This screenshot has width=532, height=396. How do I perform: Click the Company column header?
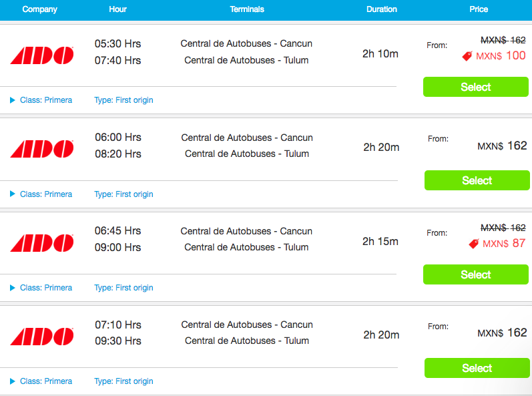39,9
